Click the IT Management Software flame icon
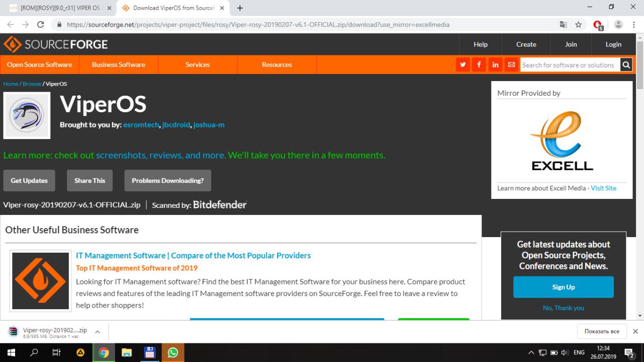This screenshot has width=644, height=362. (x=41, y=280)
